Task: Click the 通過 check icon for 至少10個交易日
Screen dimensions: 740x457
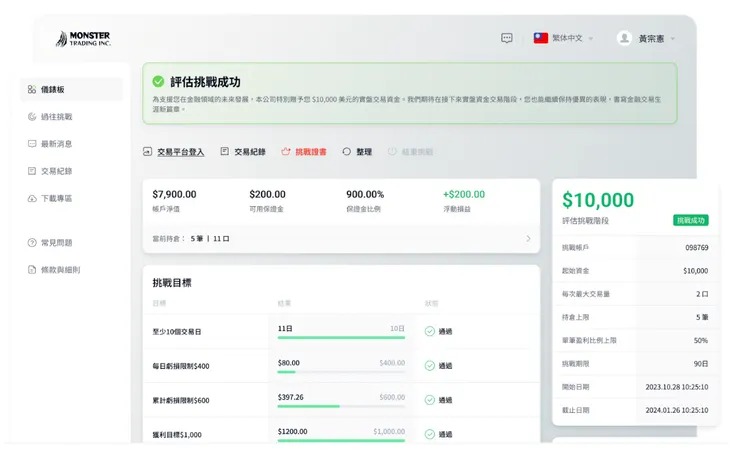Action: tap(429, 331)
